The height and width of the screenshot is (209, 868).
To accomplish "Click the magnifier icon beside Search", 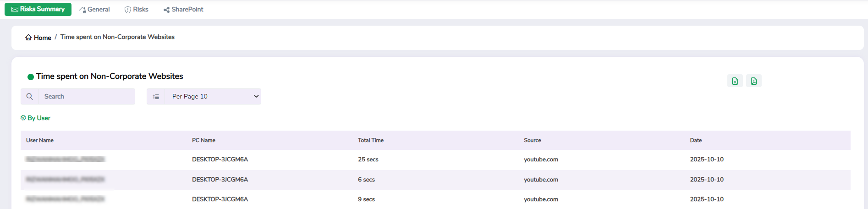I will point(30,97).
